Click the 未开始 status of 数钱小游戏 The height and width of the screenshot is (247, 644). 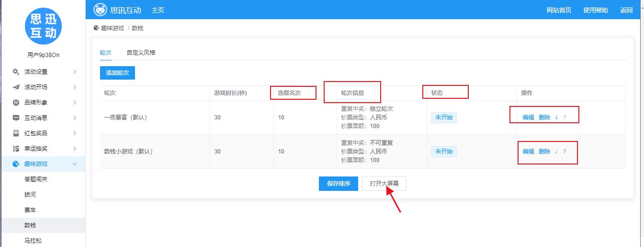click(x=444, y=152)
